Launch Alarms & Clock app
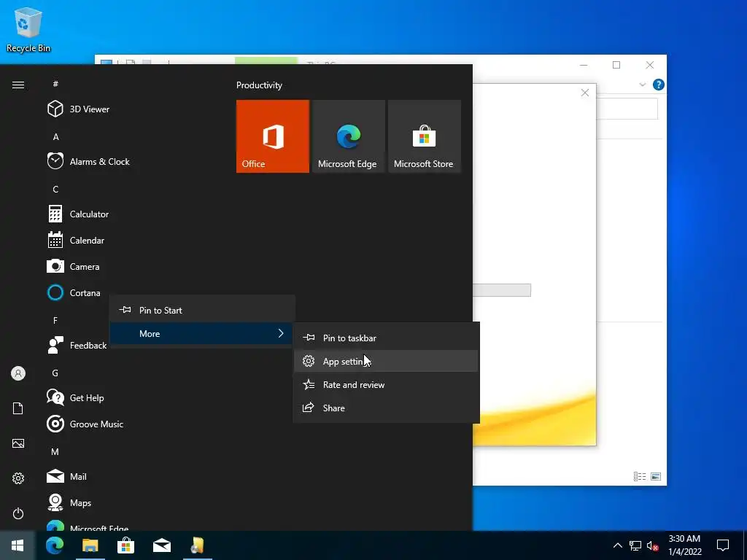The image size is (747, 560). [88, 161]
